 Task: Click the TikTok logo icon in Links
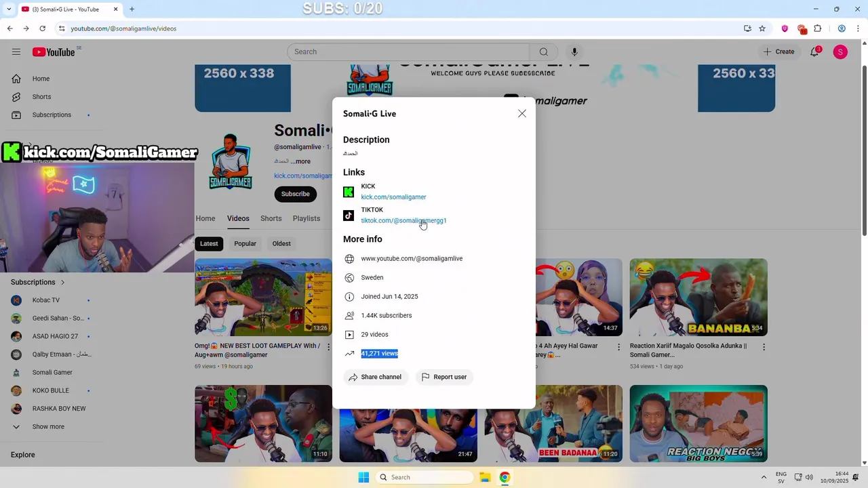click(349, 216)
